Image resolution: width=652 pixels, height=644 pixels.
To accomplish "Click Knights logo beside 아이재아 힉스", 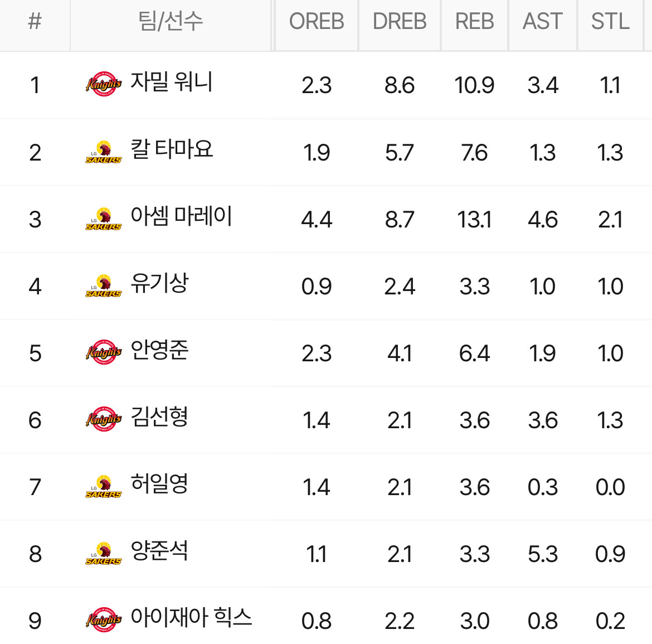I will pyautogui.click(x=104, y=620).
